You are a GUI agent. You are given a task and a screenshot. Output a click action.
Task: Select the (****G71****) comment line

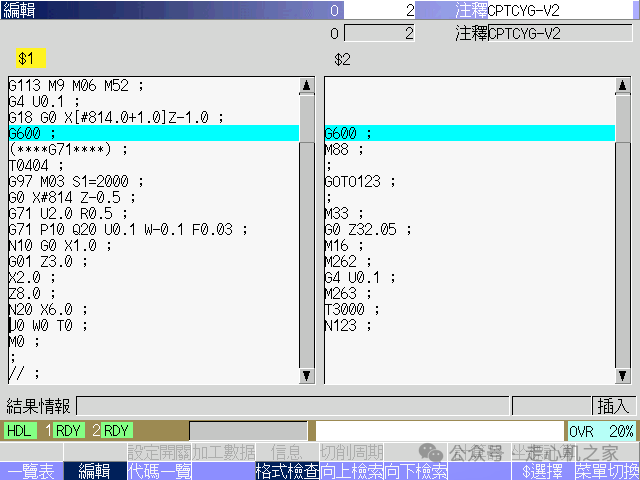[x=154, y=149]
